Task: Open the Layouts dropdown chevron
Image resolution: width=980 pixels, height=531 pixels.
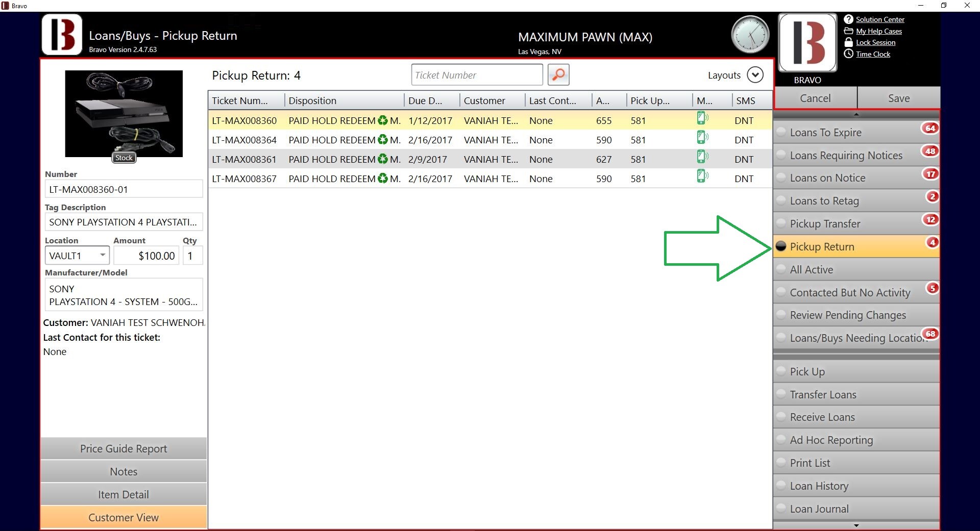Action: coord(755,75)
